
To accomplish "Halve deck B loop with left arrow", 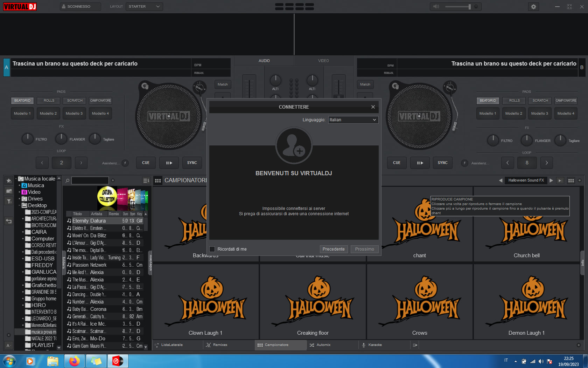I will [x=507, y=163].
